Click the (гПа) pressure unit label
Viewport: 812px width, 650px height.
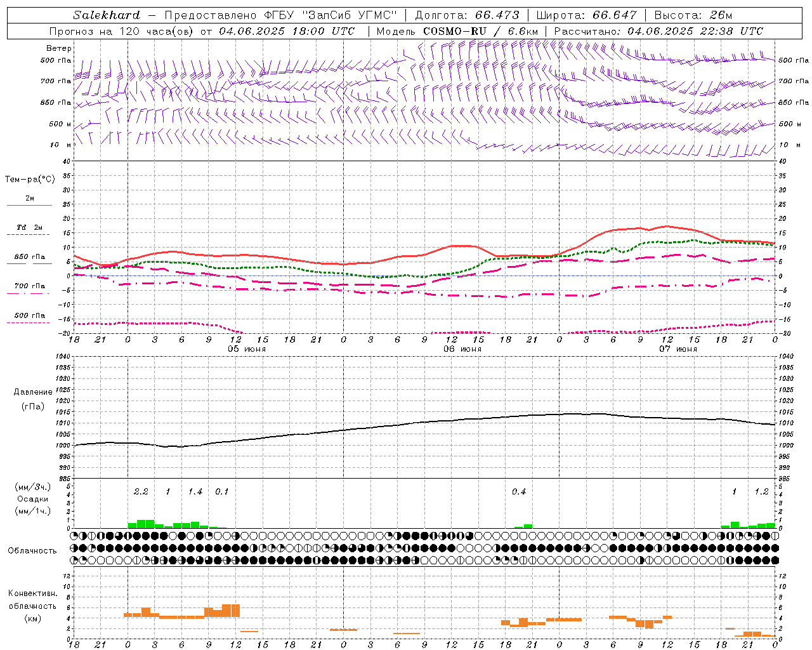(33, 407)
